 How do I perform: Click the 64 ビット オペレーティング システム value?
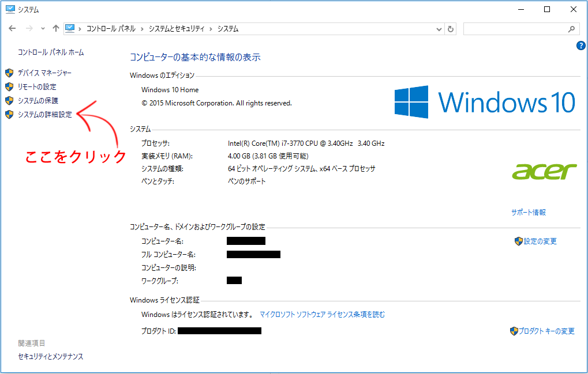click(301, 169)
